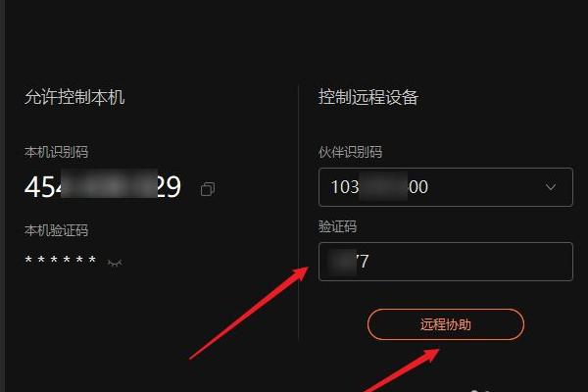The image size is (588, 392).
Task: Click the masked asterisks of local verification code
Action: pos(60,260)
